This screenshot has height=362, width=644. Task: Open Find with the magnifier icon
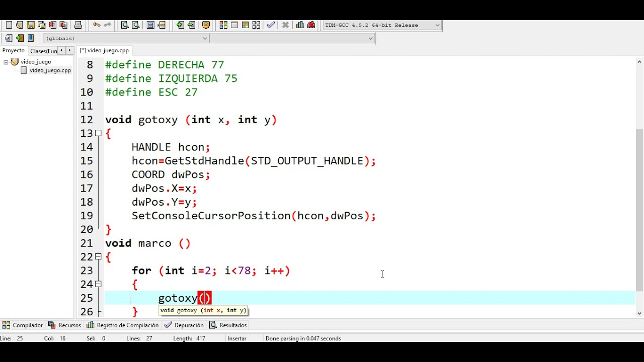click(x=125, y=25)
